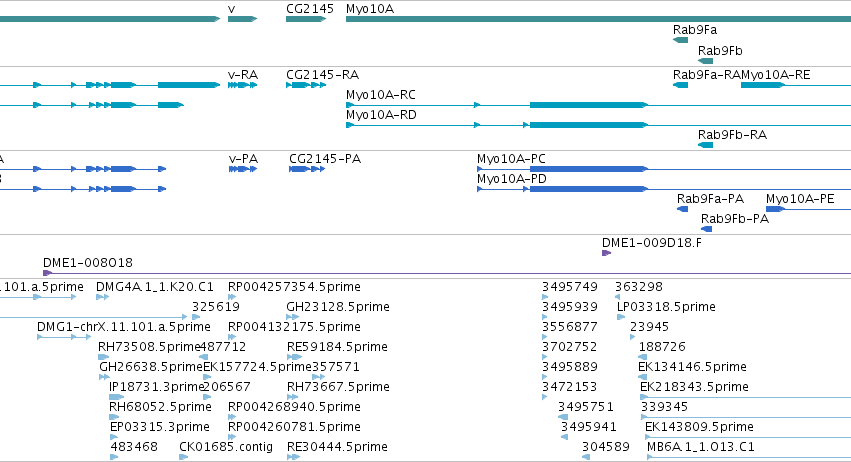Select the CG2145-RA transcript feature
Screen dimensions: 851x462
pos(306,85)
